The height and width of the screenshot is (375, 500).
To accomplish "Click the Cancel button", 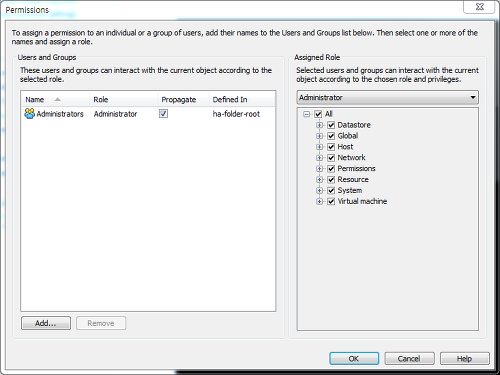I will (x=409, y=358).
